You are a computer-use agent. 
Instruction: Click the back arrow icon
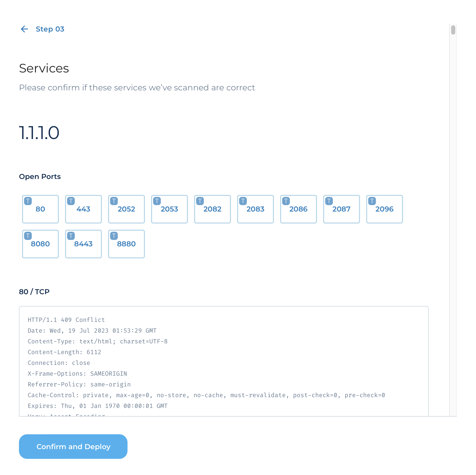(24, 29)
